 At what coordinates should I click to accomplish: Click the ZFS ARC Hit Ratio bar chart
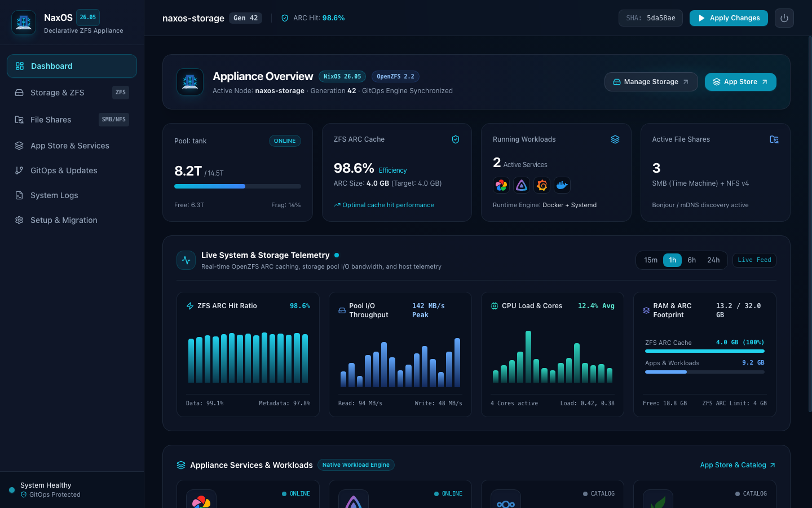[248, 357]
